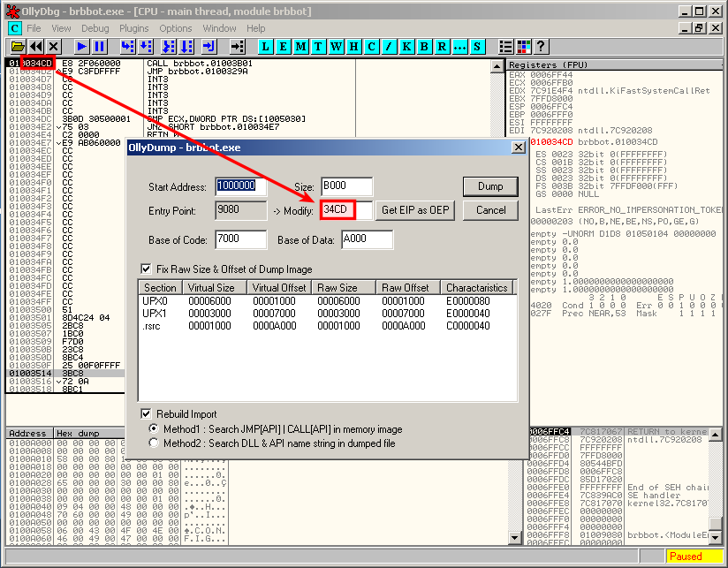Pause execution with the Pause icon
The image size is (728, 568).
click(x=99, y=46)
